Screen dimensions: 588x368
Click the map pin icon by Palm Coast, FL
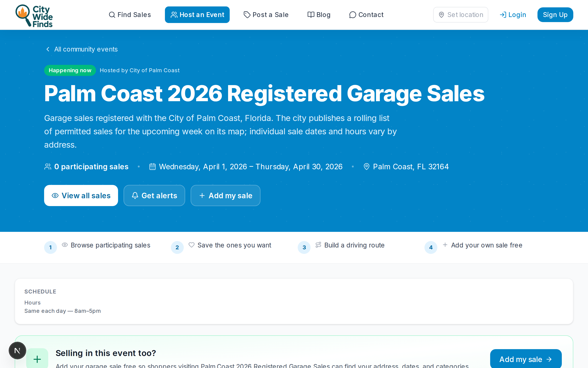366,167
